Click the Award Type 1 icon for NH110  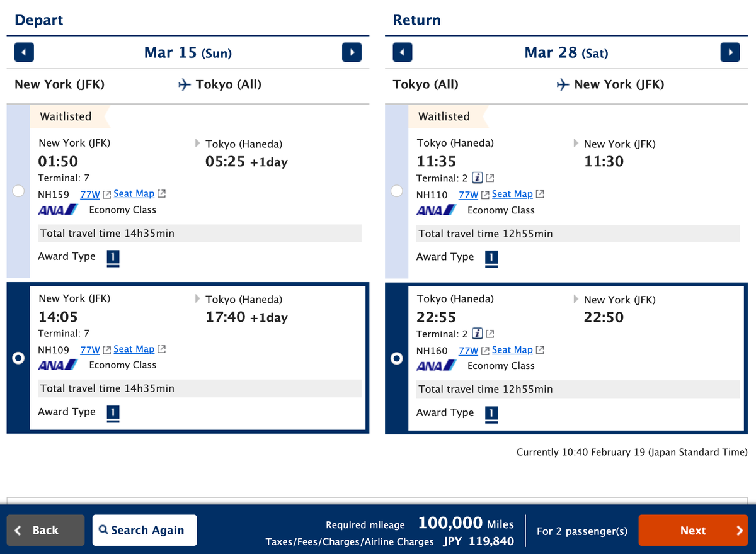[491, 258]
